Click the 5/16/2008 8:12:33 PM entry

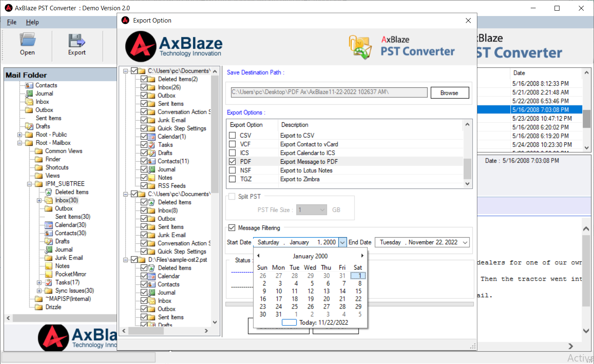[x=541, y=83]
